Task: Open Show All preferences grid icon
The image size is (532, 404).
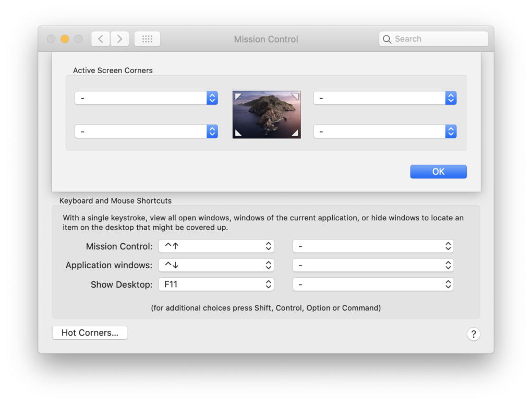Action: pos(147,39)
